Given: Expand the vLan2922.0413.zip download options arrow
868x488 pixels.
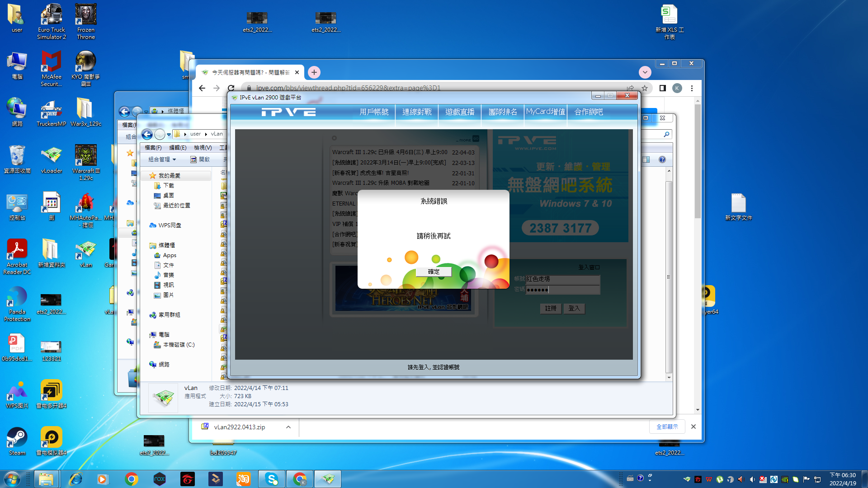Looking at the screenshot, I should [x=288, y=427].
